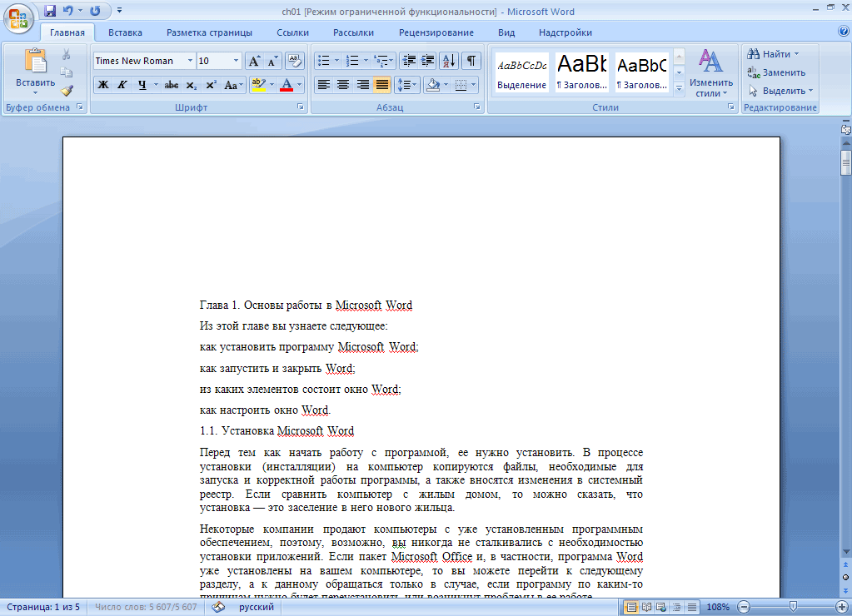This screenshot has width=852, height=616.
Task: Open font size 10 dropdown
Action: coord(236,61)
